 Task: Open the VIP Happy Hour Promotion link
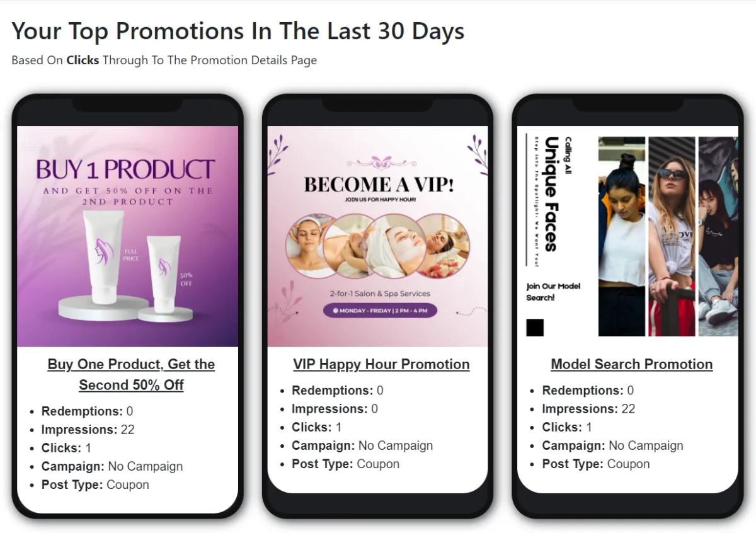381,364
